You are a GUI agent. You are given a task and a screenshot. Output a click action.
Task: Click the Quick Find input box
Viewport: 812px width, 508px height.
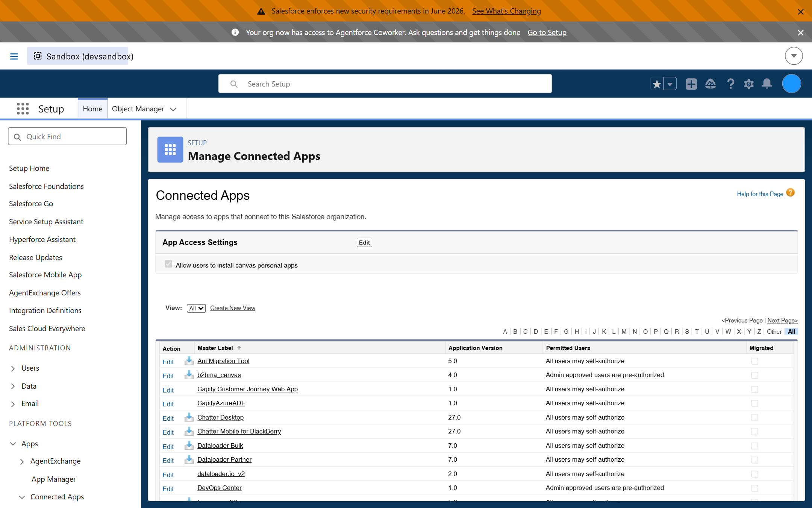click(67, 136)
